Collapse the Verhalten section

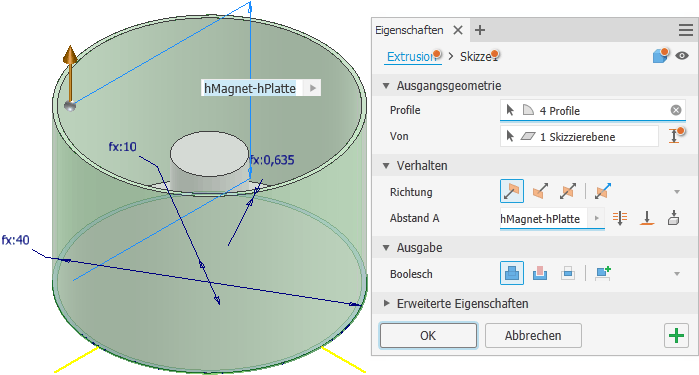click(386, 166)
